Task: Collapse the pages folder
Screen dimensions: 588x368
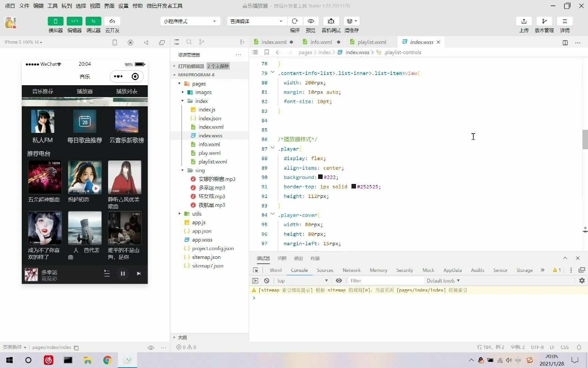Action: (x=179, y=83)
